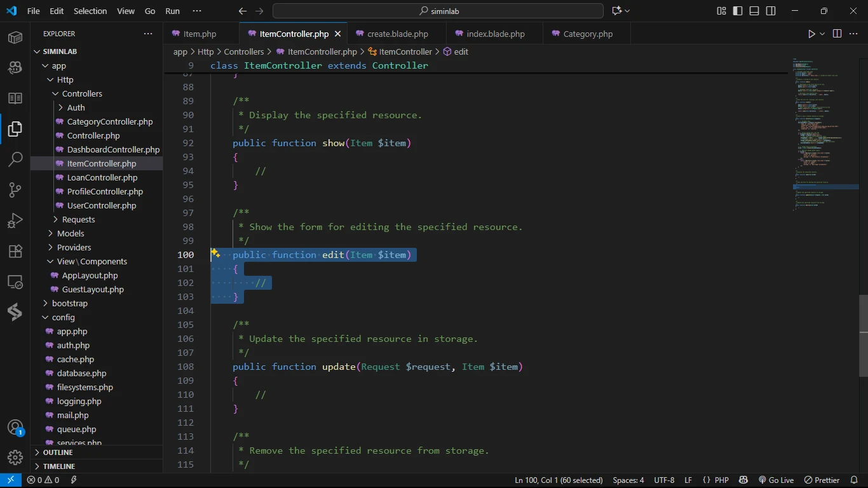Expand the OUTLINE section

[58, 452]
